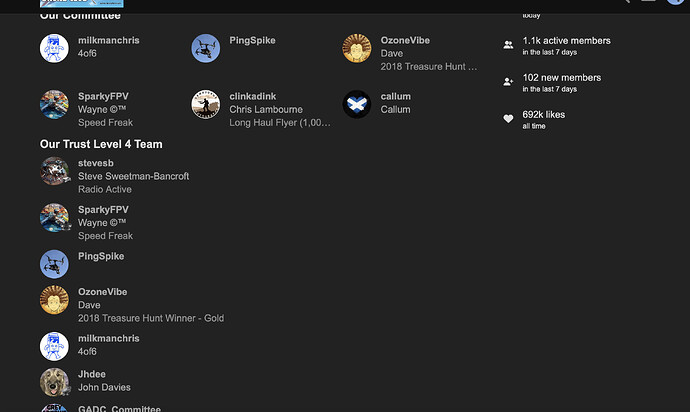690x412 pixels.
Task: Click 'Wayne ©™' under SparkyFPV in Our Committee
Action: pyautogui.click(x=102, y=110)
